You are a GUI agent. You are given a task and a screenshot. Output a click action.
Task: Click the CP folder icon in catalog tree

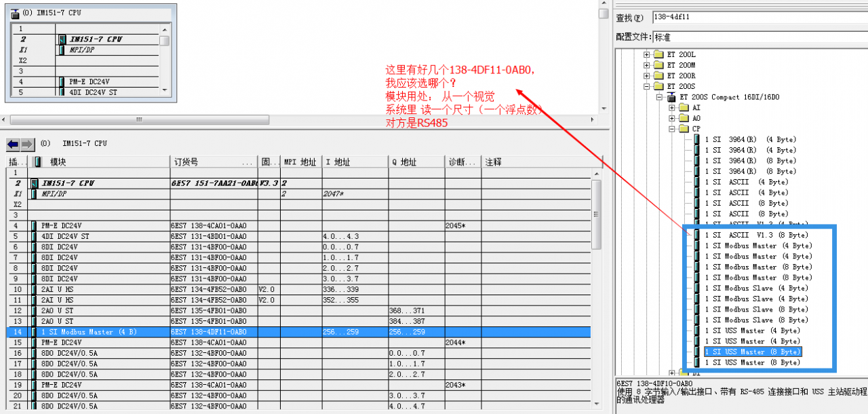[684, 129]
